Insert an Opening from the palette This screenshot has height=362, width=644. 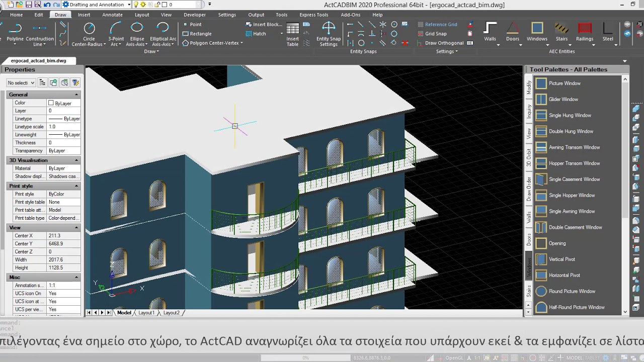[557, 243]
